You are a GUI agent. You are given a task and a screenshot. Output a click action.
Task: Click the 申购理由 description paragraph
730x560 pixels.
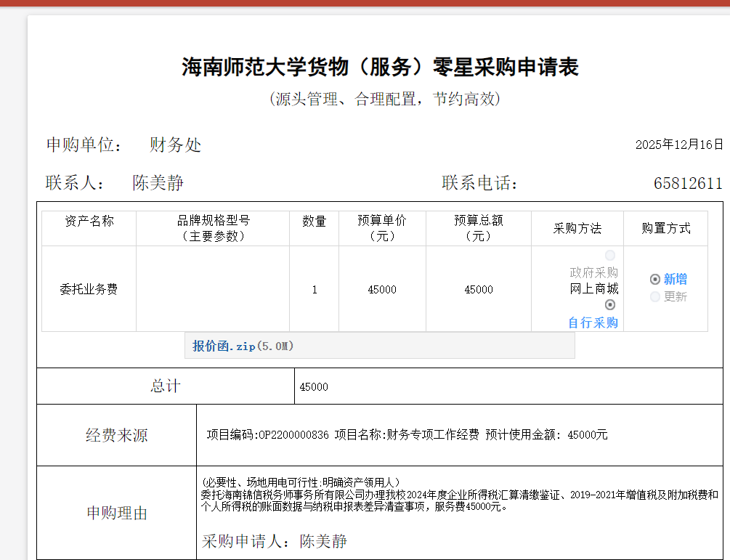459,500
